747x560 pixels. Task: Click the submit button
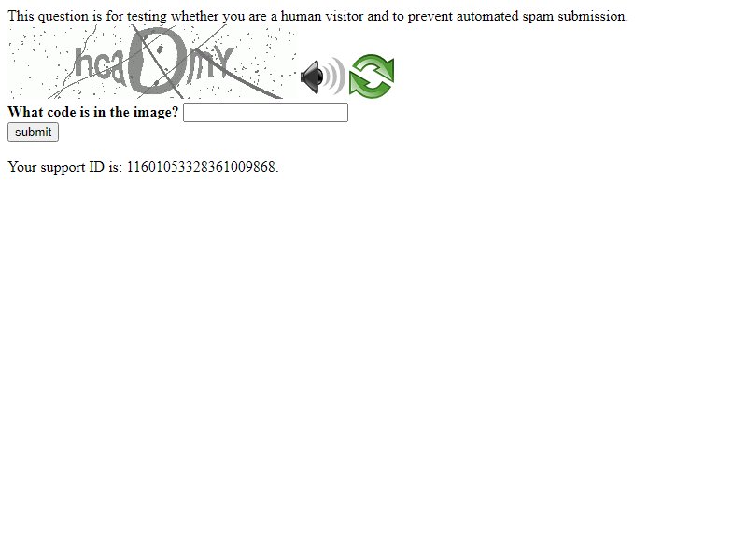[x=33, y=132]
